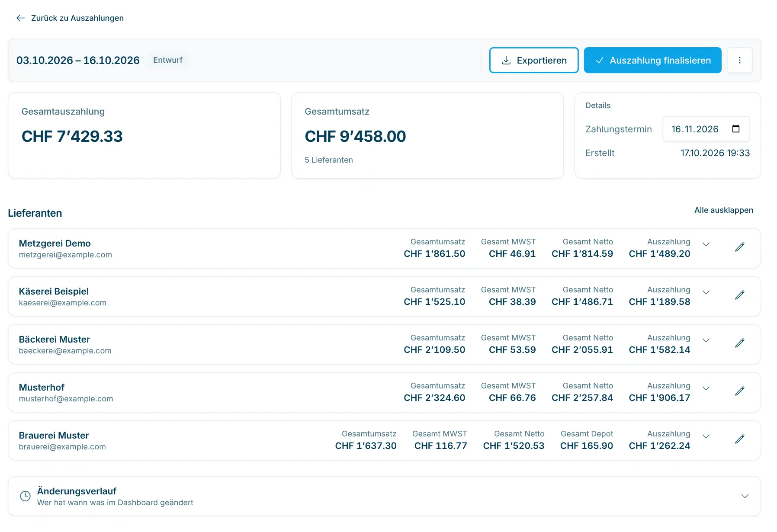Image resolution: width=777 pixels, height=532 pixels.
Task: Click the back arrow beside Zurück zu Auszahlungen
Action: [x=21, y=18]
